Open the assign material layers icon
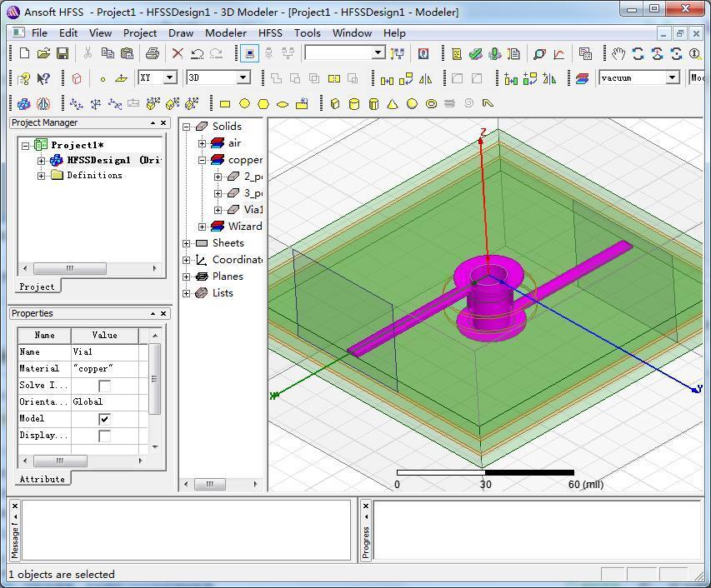Screen dimensions: 711x588 (583, 79)
